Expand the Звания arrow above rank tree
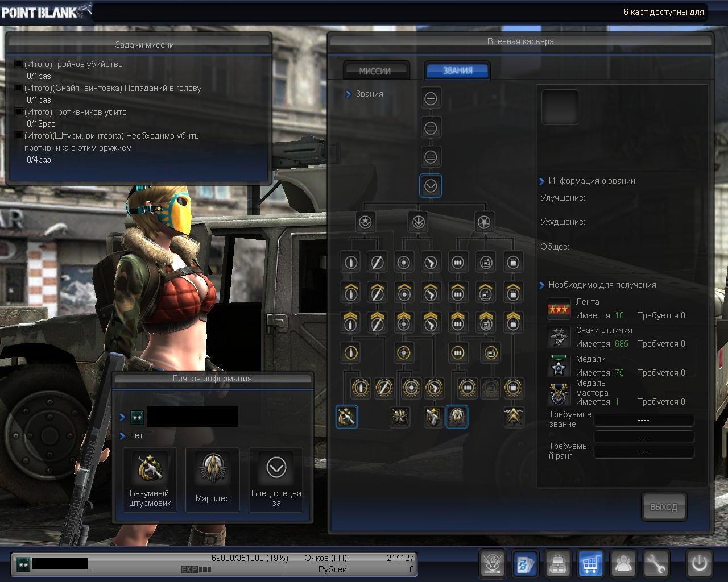 tap(348, 94)
